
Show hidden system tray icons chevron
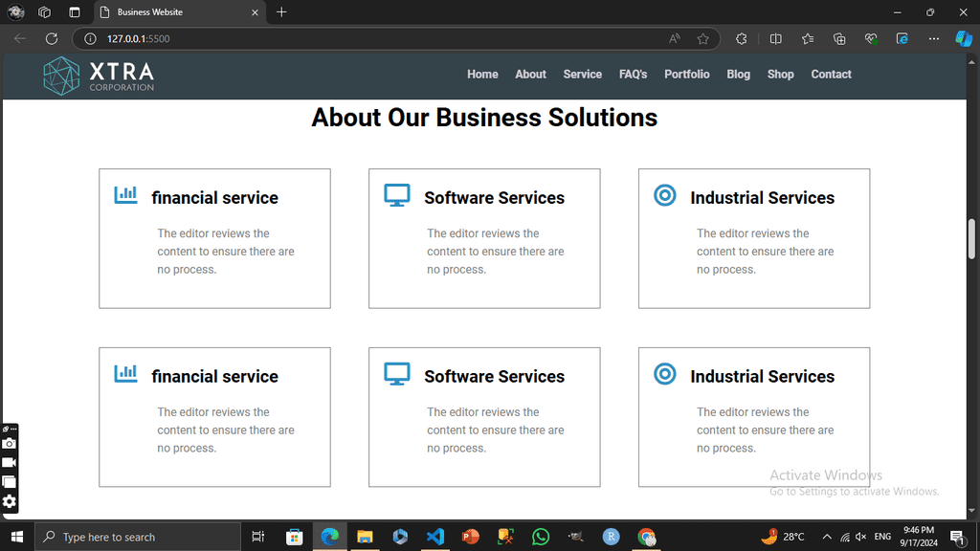tap(827, 537)
